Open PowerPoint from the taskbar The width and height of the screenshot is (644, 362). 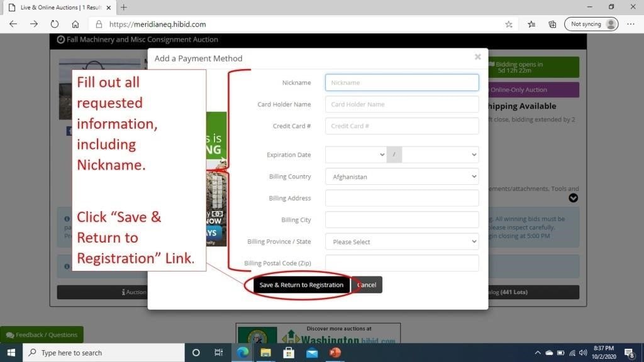coord(335,353)
